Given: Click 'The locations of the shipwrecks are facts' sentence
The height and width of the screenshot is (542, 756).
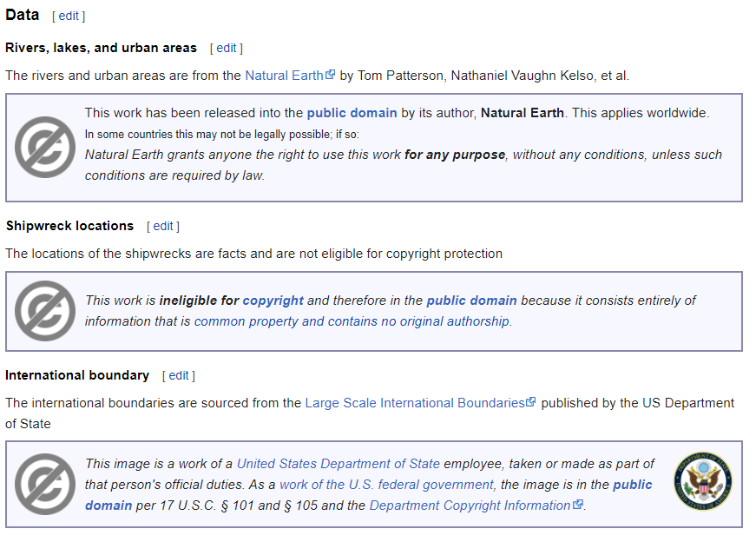Looking at the screenshot, I should [x=253, y=254].
